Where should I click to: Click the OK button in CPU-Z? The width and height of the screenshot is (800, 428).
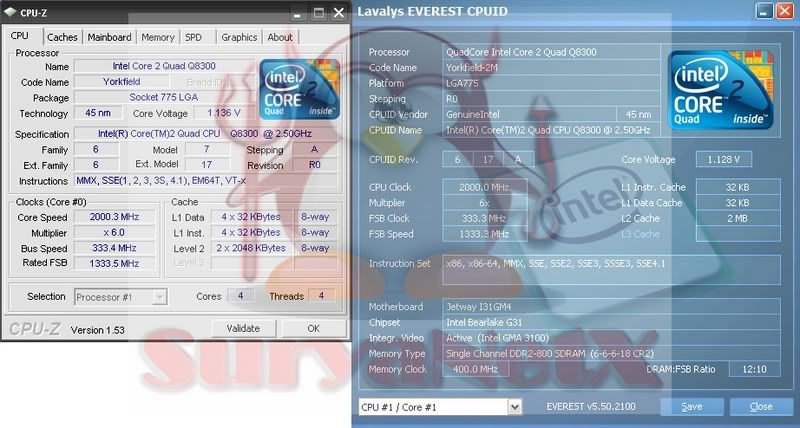(313, 329)
